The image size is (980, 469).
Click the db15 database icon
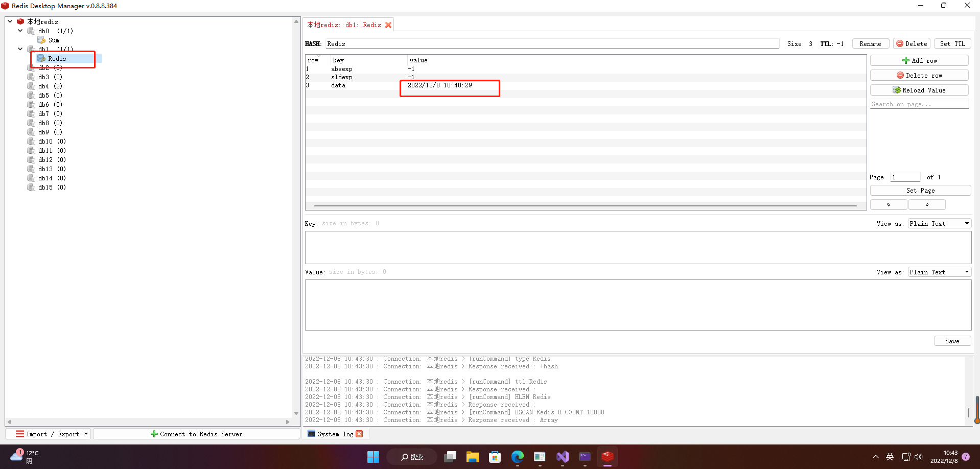click(32, 187)
